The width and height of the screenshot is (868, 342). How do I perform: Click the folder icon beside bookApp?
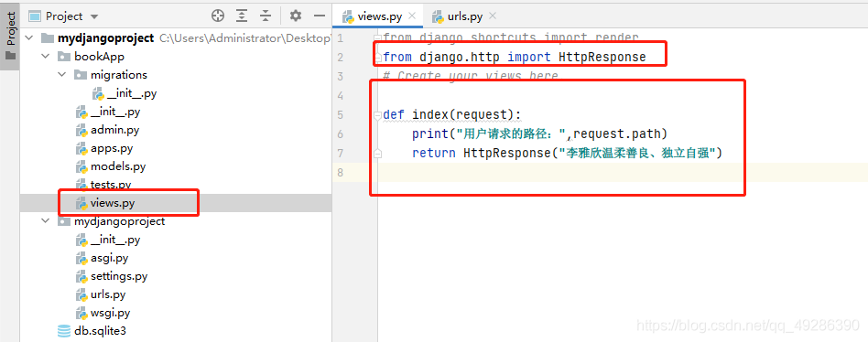pos(64,57)
